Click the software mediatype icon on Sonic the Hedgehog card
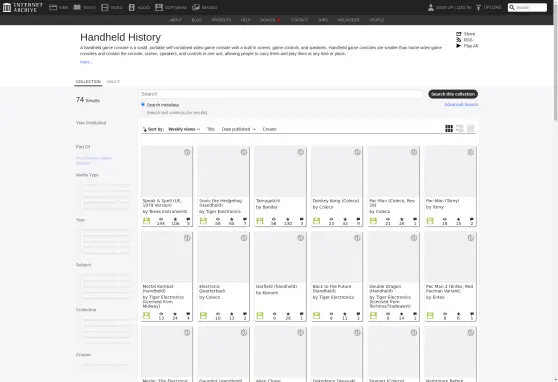This screenshot has height=382, width=558. tap(203, 221)
